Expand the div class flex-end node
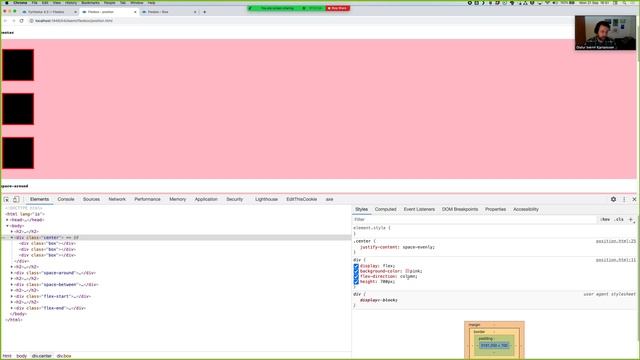Screen dimensions: 640x360 tap(12, 308)
